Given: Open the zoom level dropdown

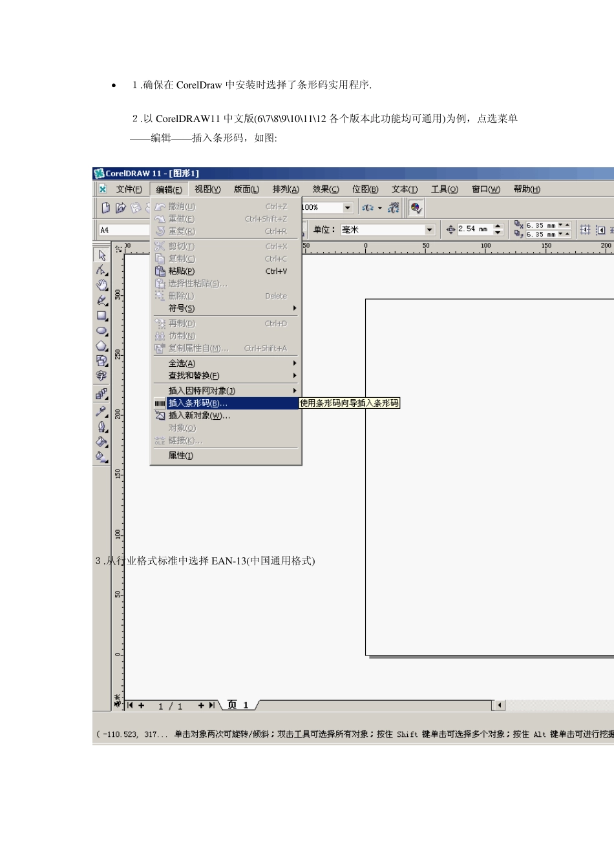Looking at the screenshot, I should (x=348, y=207).
